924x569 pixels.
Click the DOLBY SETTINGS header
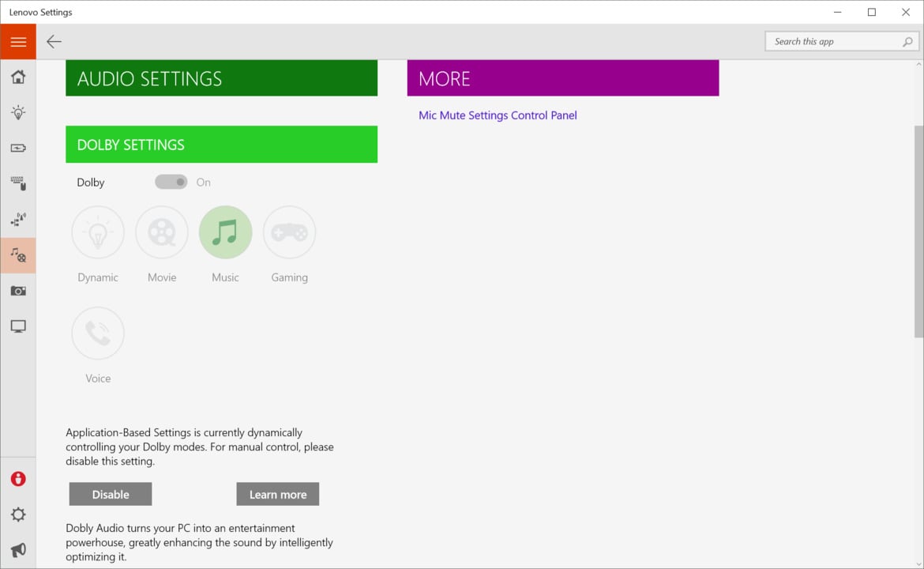click(222, 145)
